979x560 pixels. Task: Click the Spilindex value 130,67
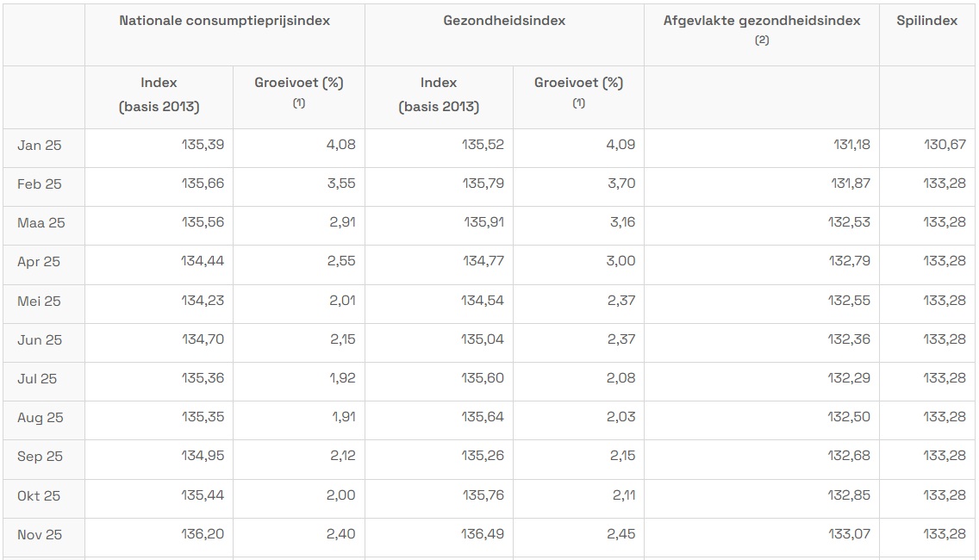tap(945, 145)
